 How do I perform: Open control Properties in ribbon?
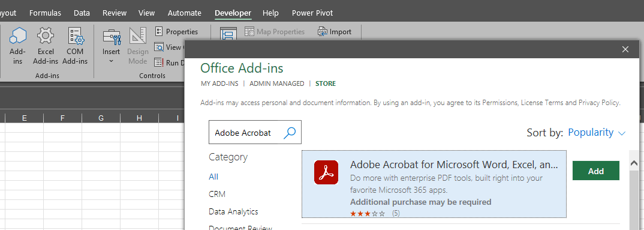point(177,32)
